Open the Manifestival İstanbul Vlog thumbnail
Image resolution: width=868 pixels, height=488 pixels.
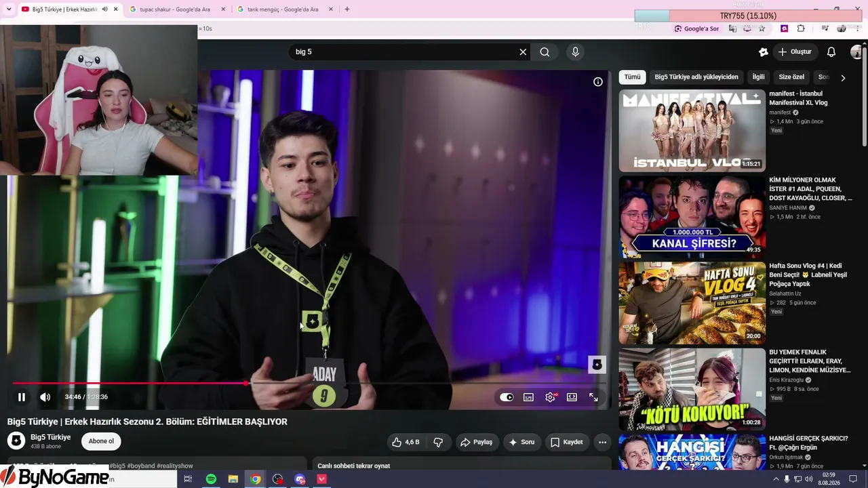[692, 131]
